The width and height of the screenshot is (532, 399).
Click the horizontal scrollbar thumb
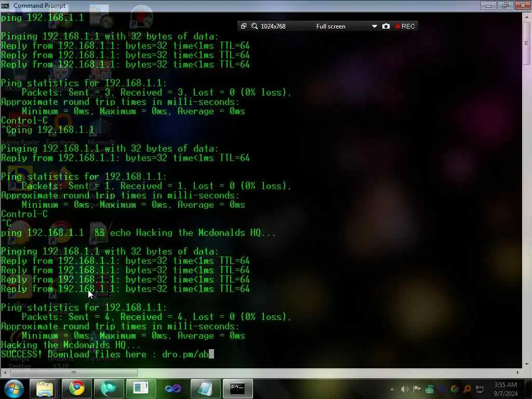(74, 373)
